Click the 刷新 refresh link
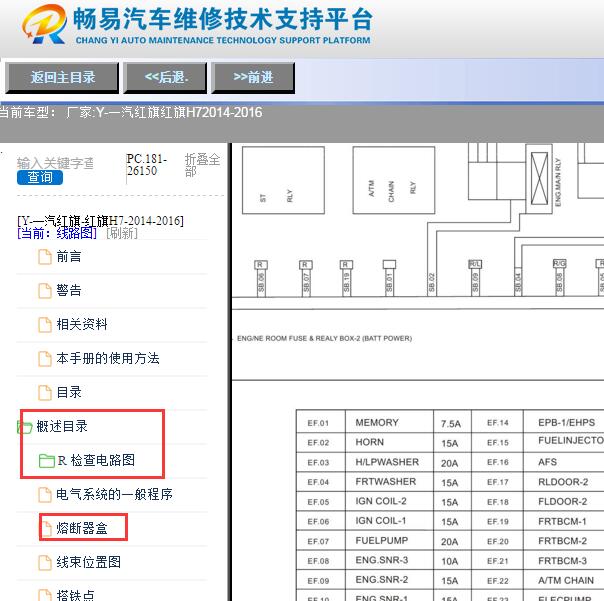The height and width of the screenshot is (601, 604). click(x=122, y=233)
